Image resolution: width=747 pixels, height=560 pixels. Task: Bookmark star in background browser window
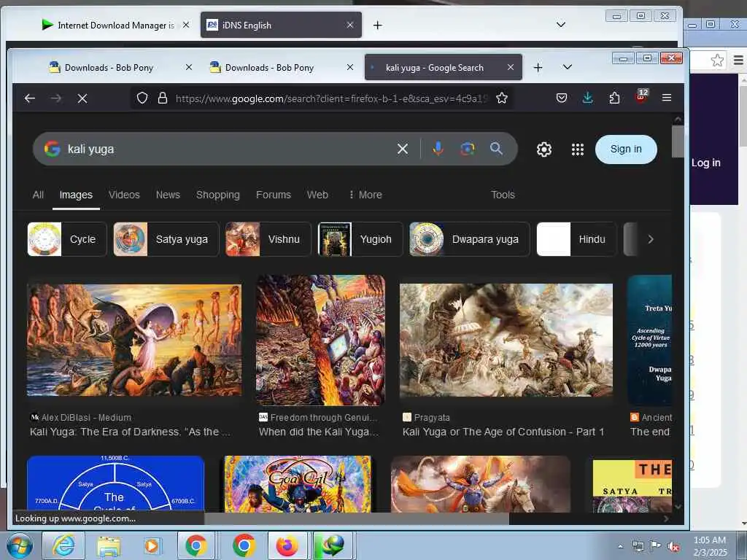tap(717, 60)
